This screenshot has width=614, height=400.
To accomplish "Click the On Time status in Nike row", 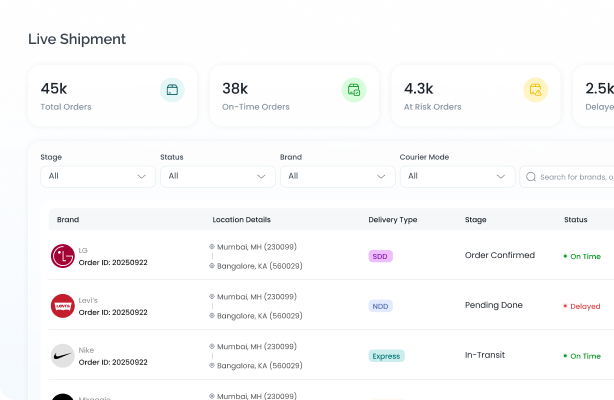I will pos(582,356).
